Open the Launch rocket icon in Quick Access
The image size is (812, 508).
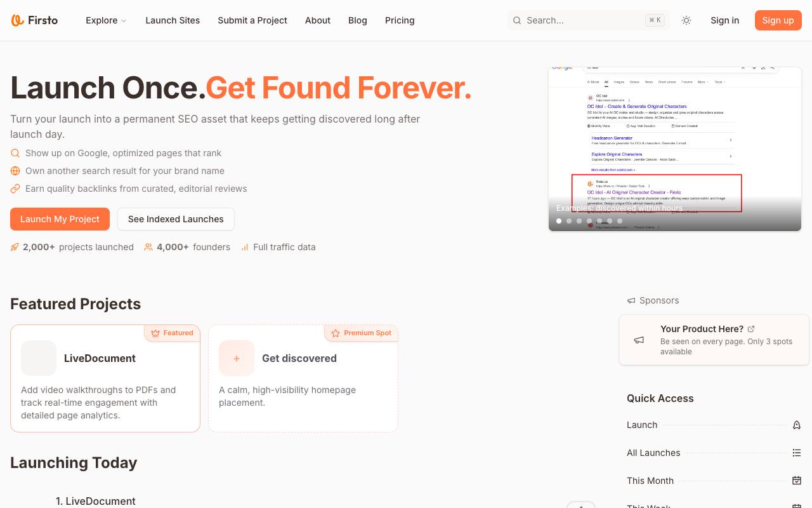pyautogui.click(x=797, y=425)
